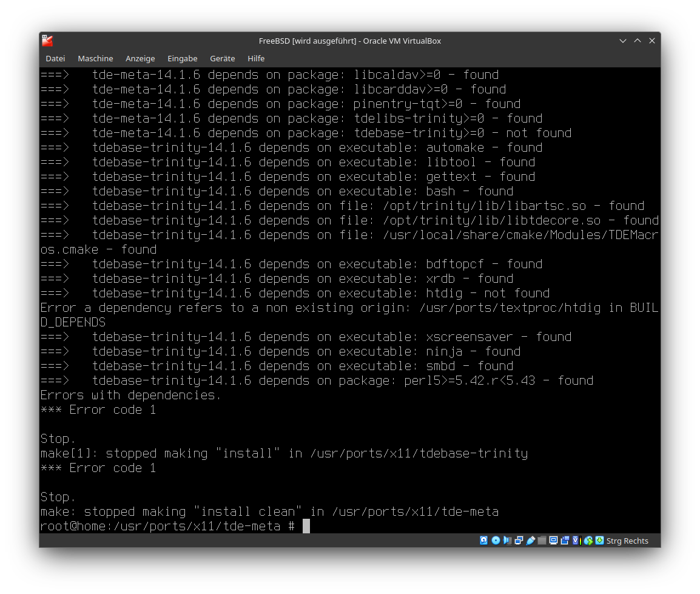Click the libartsc.so dependency line
700x594 pixels.
[342, 206]
